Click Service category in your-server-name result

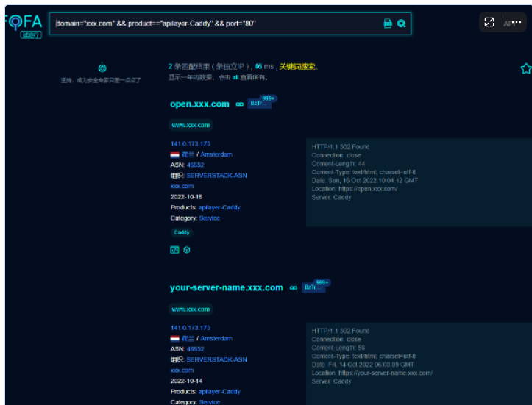coord(209,402)
